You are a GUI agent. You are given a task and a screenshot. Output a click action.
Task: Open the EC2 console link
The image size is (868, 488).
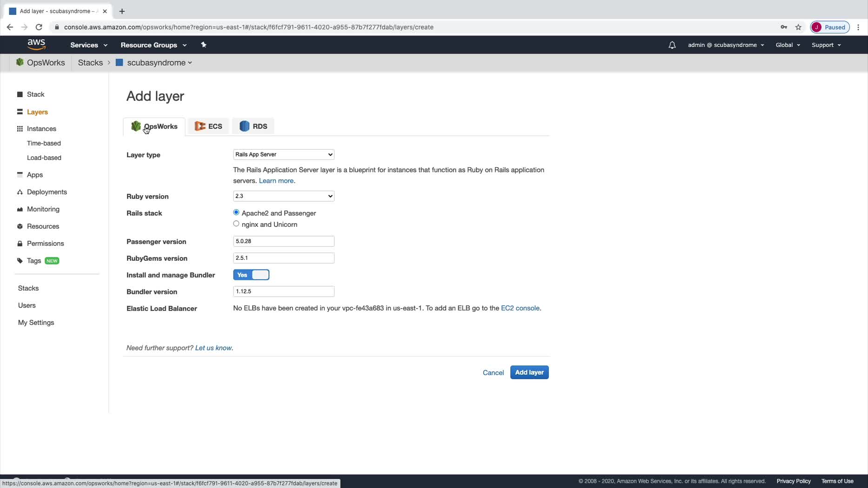click(x=520, y=308)
